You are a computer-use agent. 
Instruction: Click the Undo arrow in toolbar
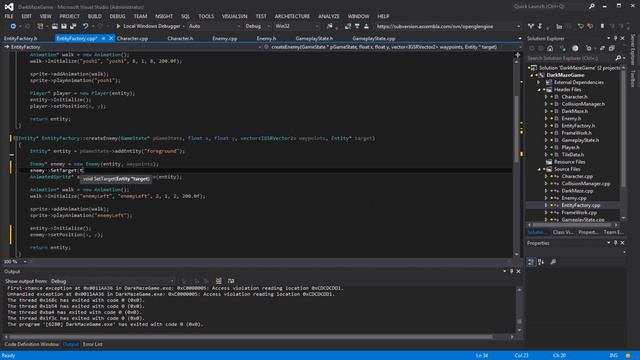point(85,26)
